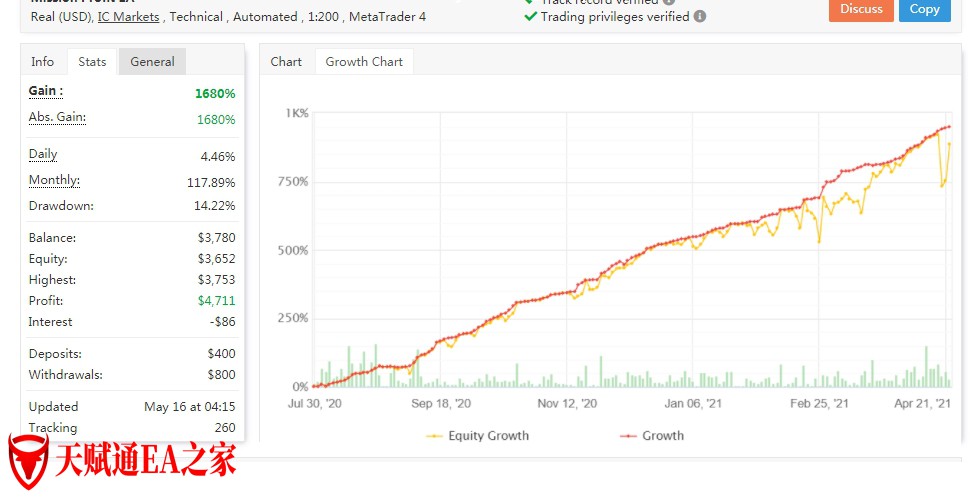Click the Jul 30, '20 axis date label
The width and height of the screenshot is (977, 501).
click(x=315, y=404)
